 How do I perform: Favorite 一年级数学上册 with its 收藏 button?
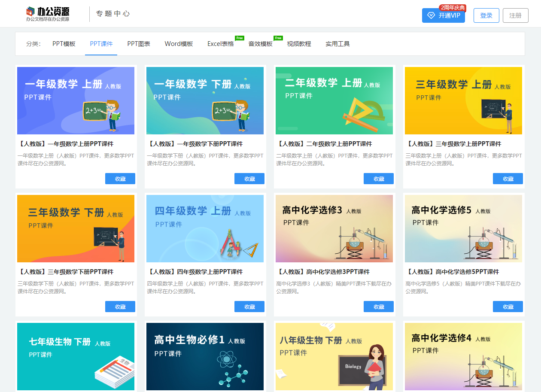tap(120, 179)
